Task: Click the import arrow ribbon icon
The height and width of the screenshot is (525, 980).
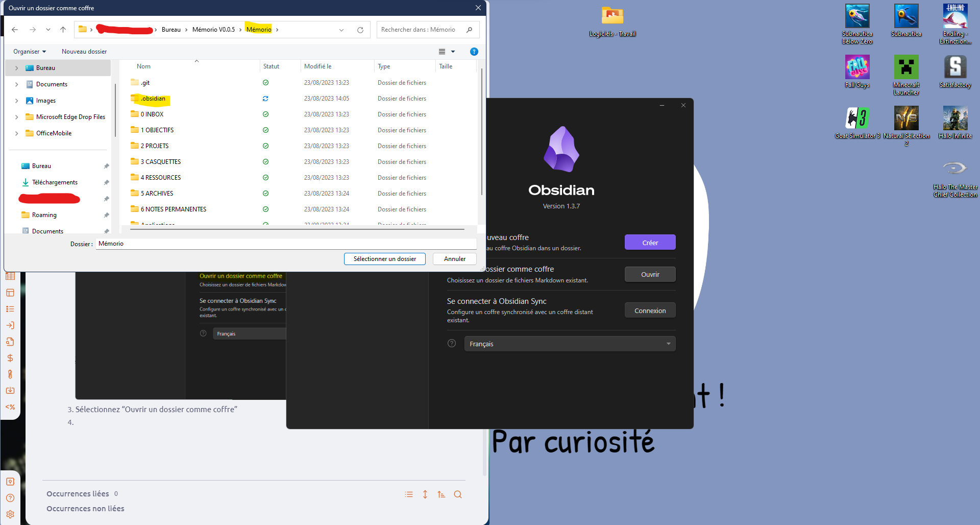Action: [x=10, y=391]
